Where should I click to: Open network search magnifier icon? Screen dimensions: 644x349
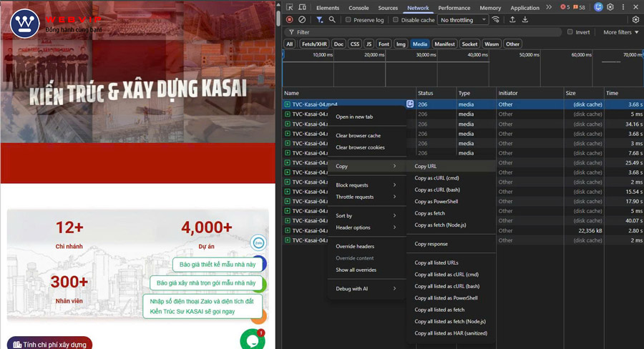pyautogui.click(x=332, y=19)
